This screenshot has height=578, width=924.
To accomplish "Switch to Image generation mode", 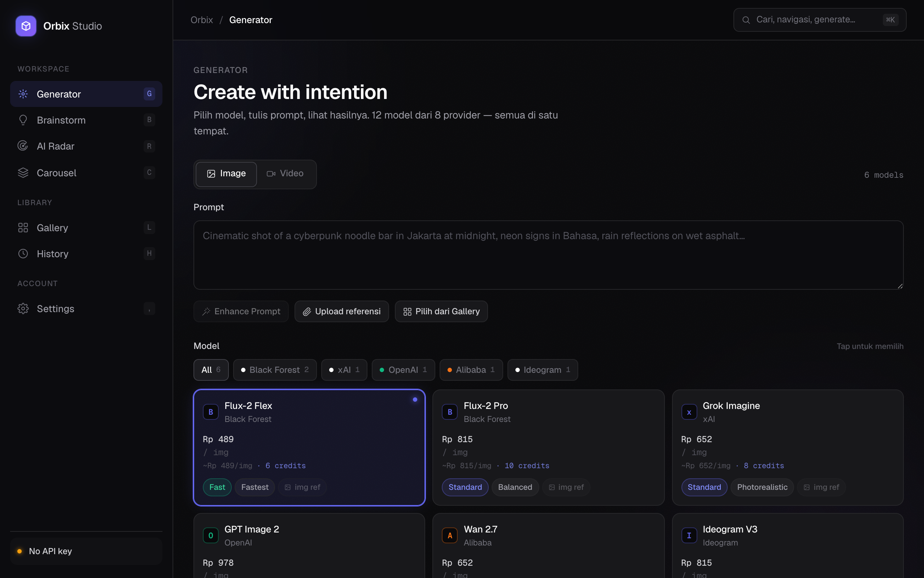I will [226, 174].
